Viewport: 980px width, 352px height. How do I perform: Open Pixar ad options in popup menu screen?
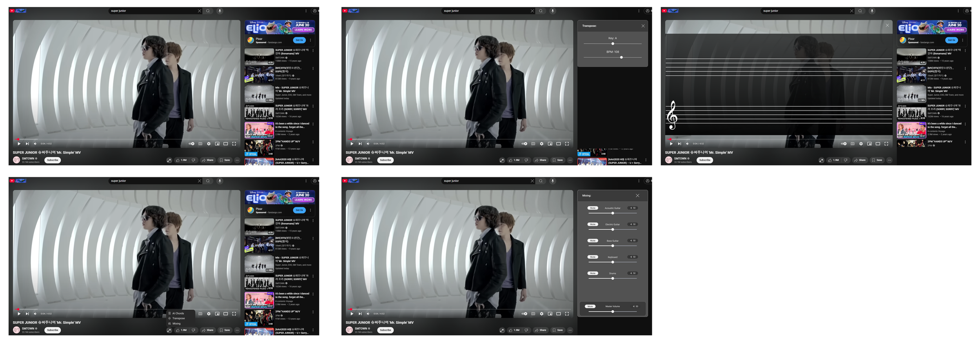point(310,210)
